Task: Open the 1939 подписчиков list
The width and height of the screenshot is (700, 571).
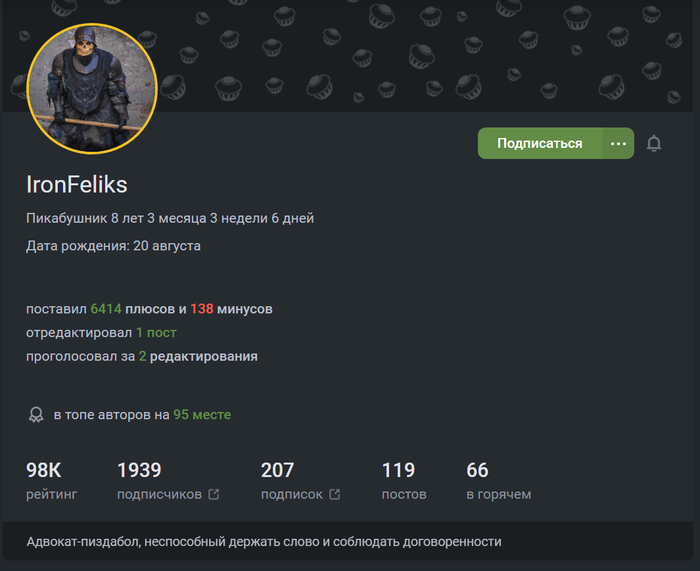Action: pyautogui.click(x=168, y=481)
